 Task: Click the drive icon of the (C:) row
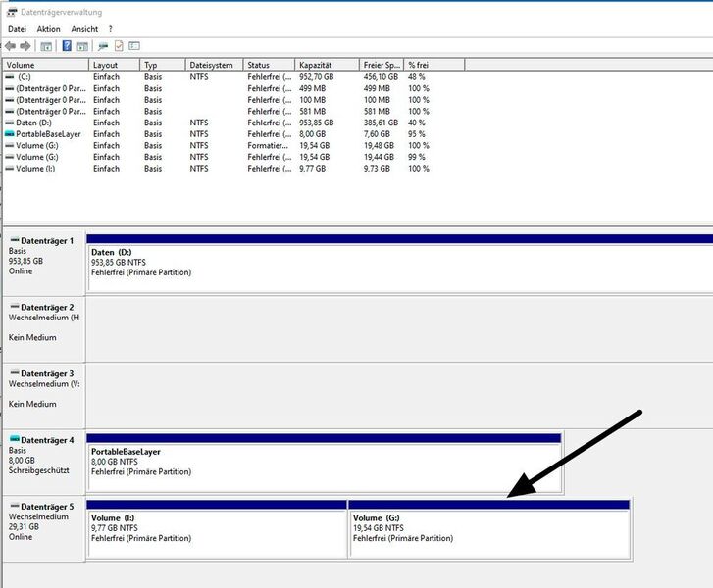[10, 77]
